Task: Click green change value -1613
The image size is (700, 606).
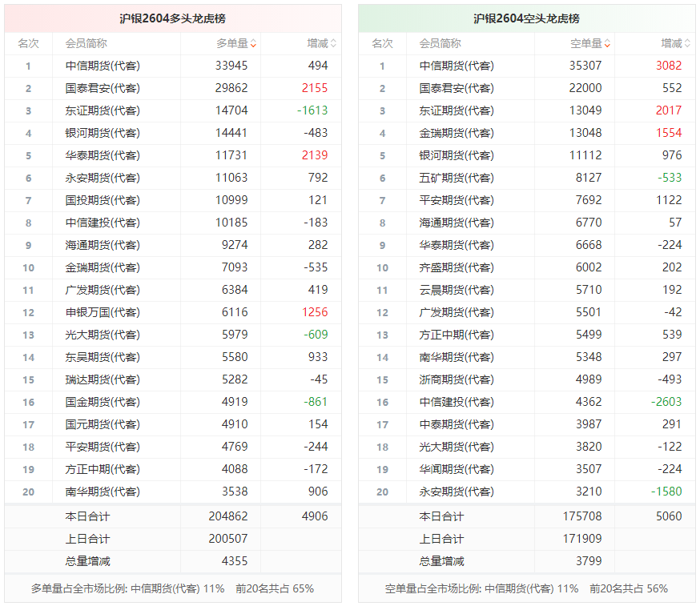Action: (312, 110)
